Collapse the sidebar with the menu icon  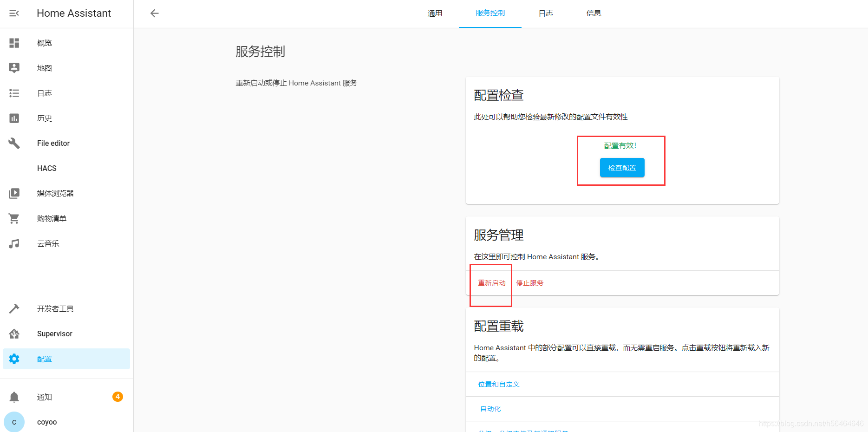coord(14,13)
